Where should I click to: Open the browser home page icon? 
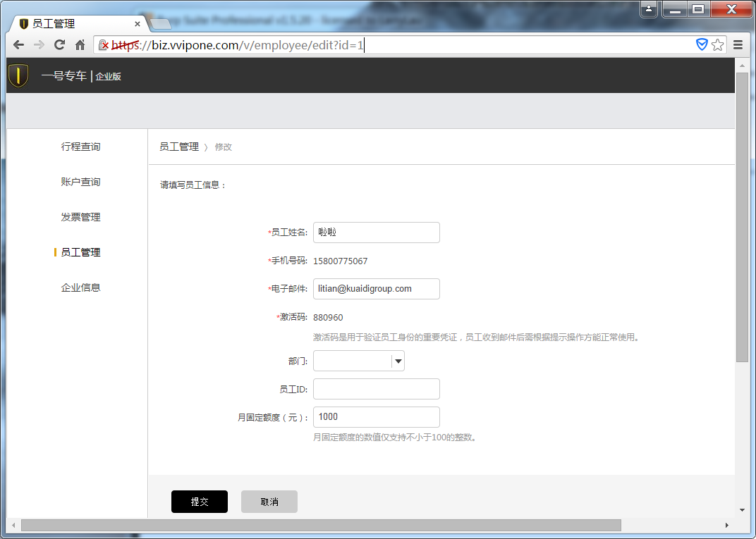coord(80,45)
